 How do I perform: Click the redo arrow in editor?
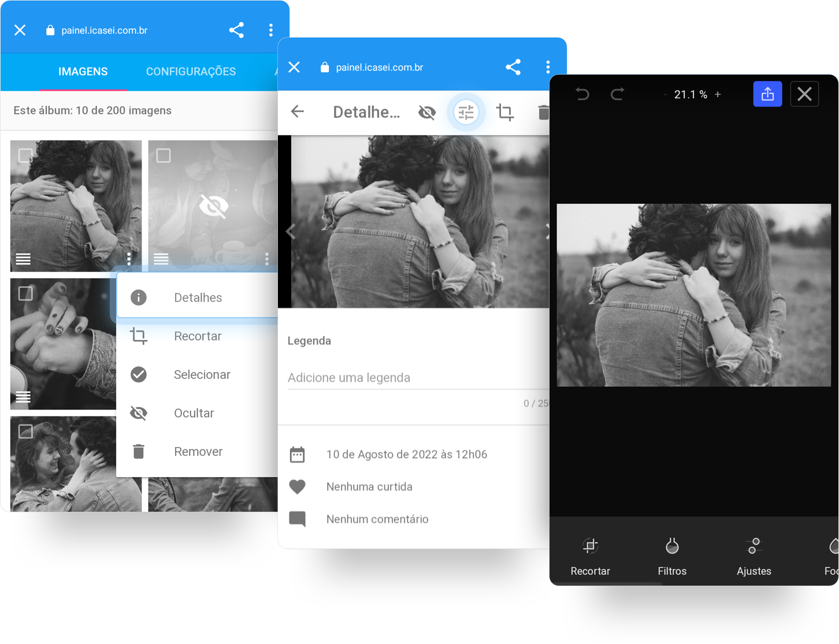(x=617, y=94)
